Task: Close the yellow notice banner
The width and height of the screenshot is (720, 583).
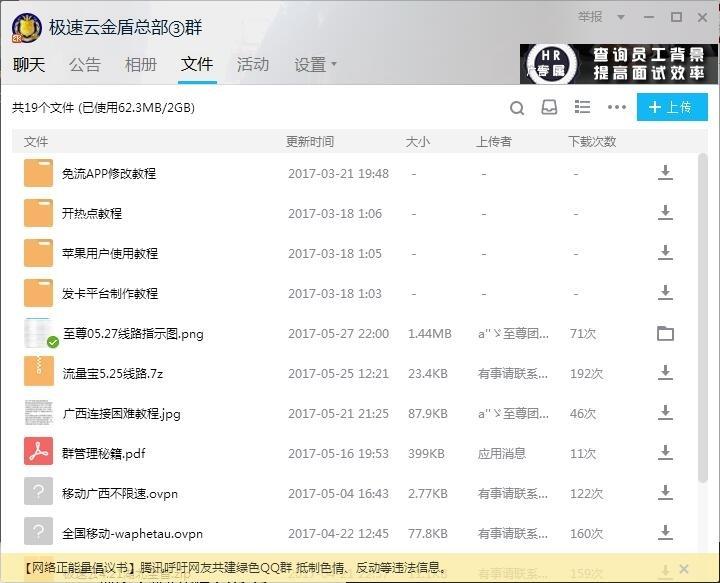Action: click(x=684, y=569)
